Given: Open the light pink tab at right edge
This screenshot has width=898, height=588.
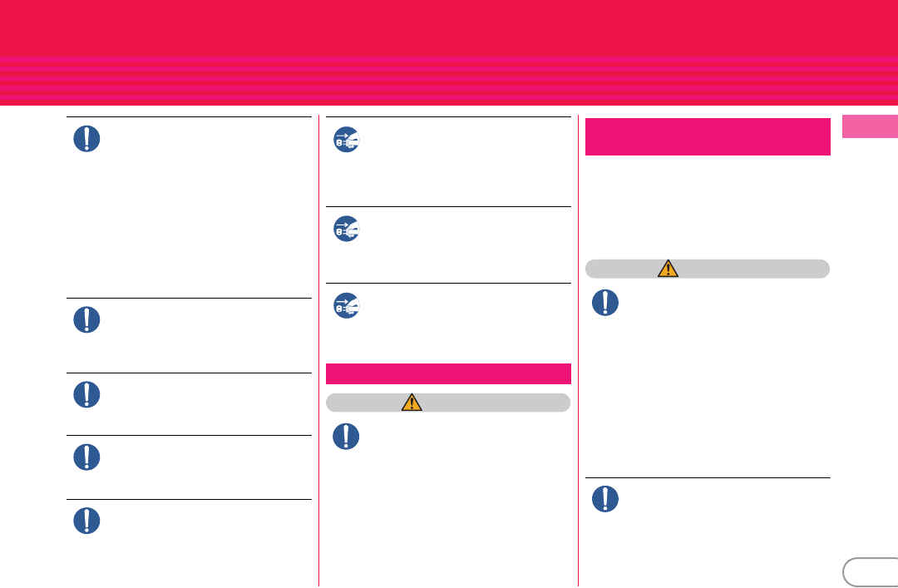Looking at the screenshot, I should (870, 126).
